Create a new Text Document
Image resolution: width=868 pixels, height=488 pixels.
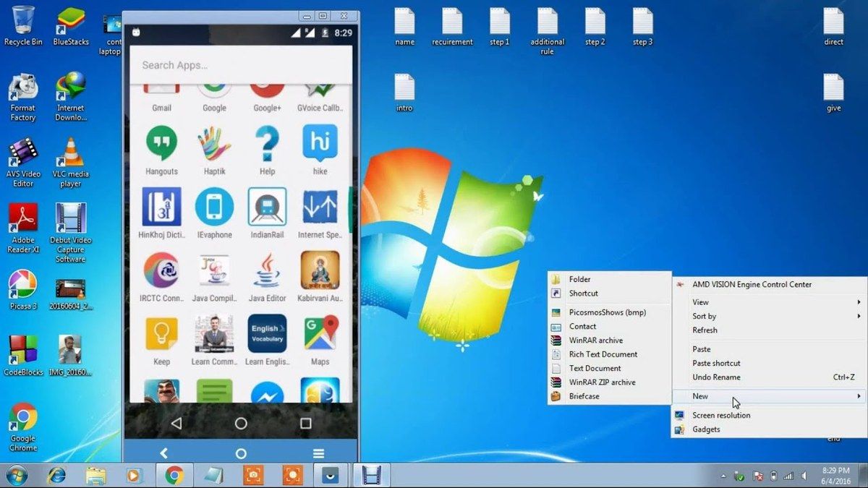pyautogui.click(x=609, y=368)
